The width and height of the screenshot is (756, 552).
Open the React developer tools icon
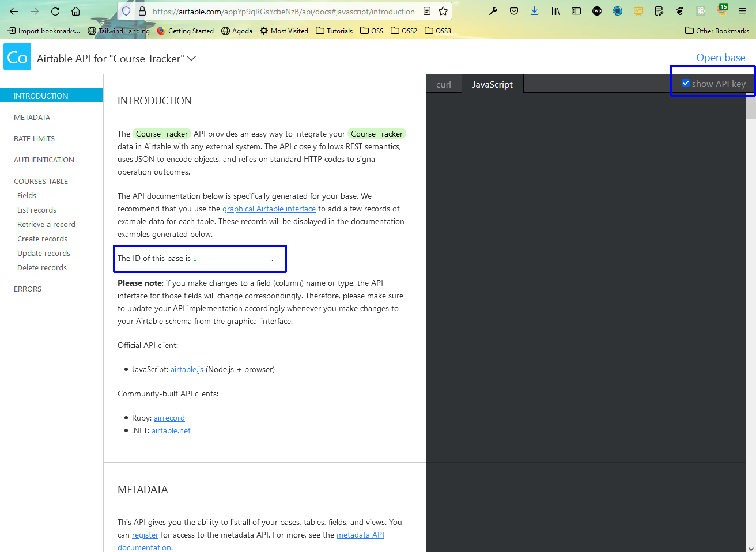click(x=701, y=12)
